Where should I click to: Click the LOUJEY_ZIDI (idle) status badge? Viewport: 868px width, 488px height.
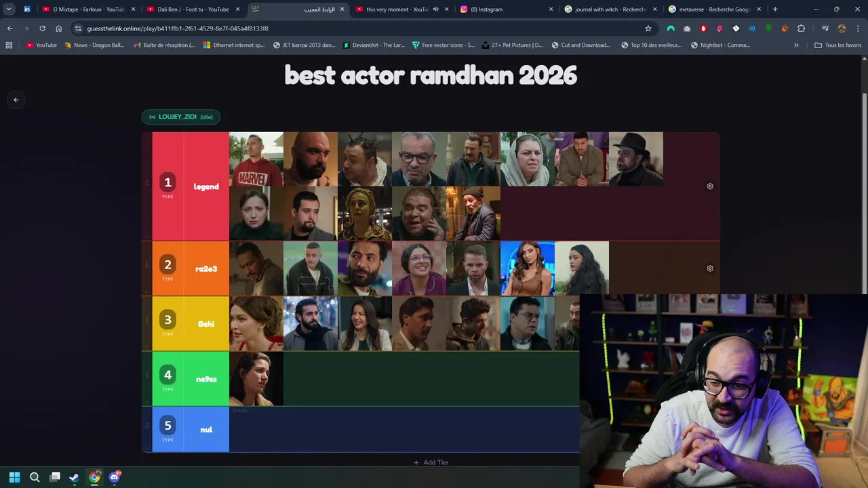pos(181,117)
